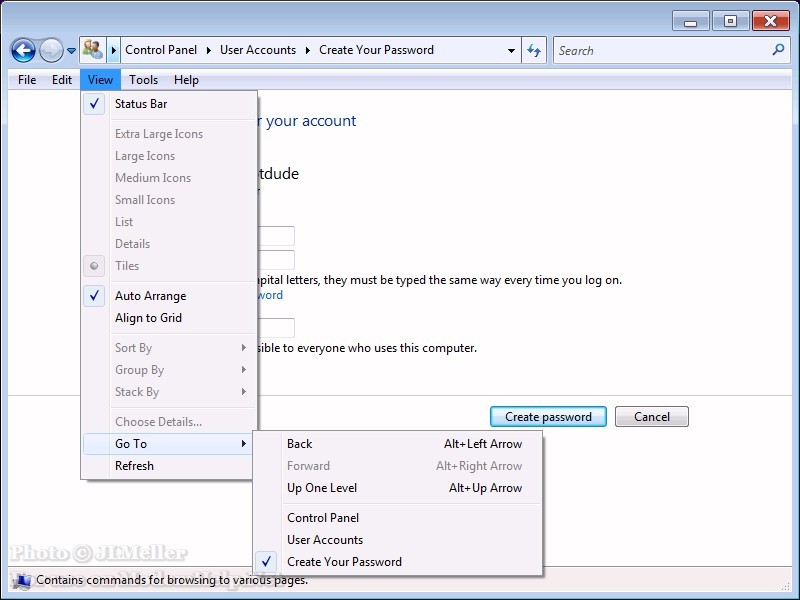Choose Refresh from the View menu
800x600 pixels.
click(134, 466)
